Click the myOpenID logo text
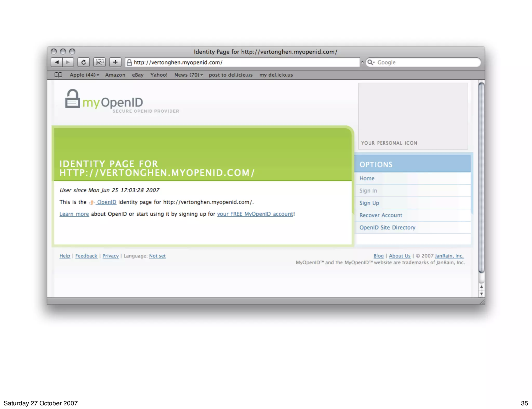This screenshot has height=409, width=532. click(x=112, y=102)
